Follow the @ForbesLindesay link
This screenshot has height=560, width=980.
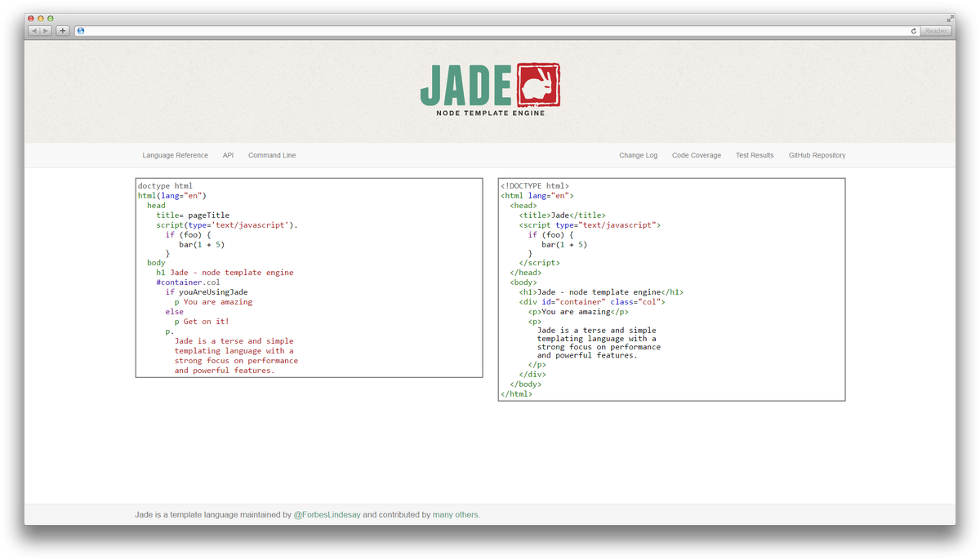click(x=327, y=515)
